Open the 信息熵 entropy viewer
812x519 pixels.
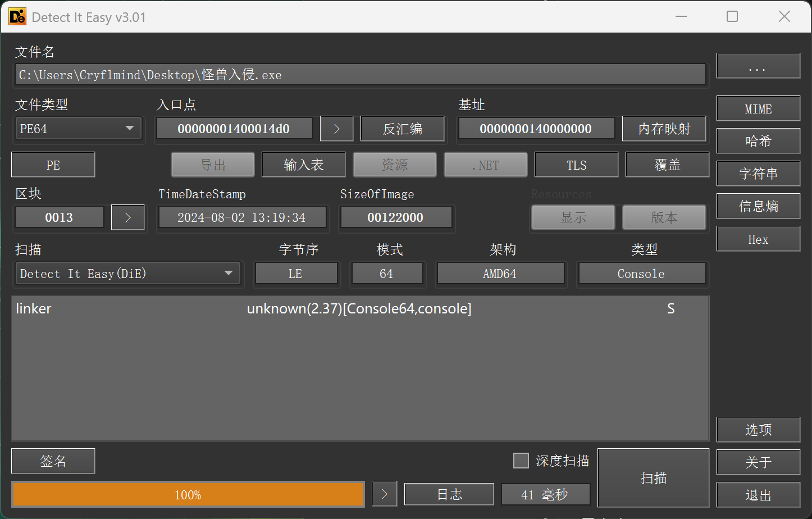pos(758,206)
